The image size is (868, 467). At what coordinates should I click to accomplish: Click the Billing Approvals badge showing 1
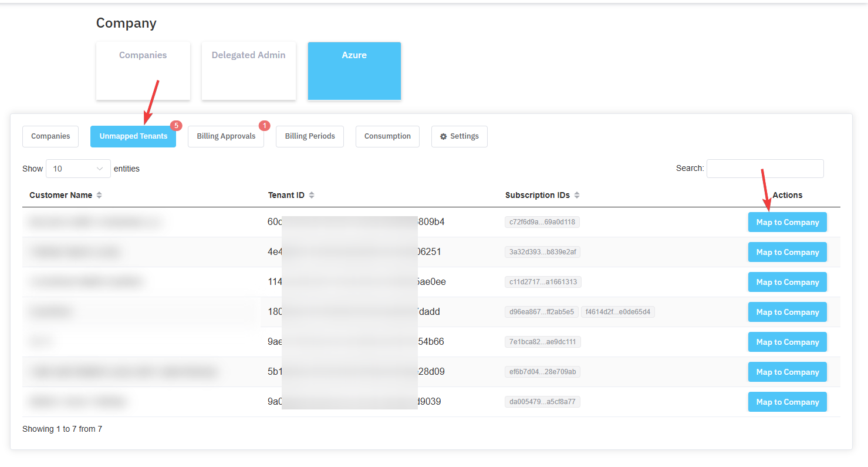click(264, 126)
